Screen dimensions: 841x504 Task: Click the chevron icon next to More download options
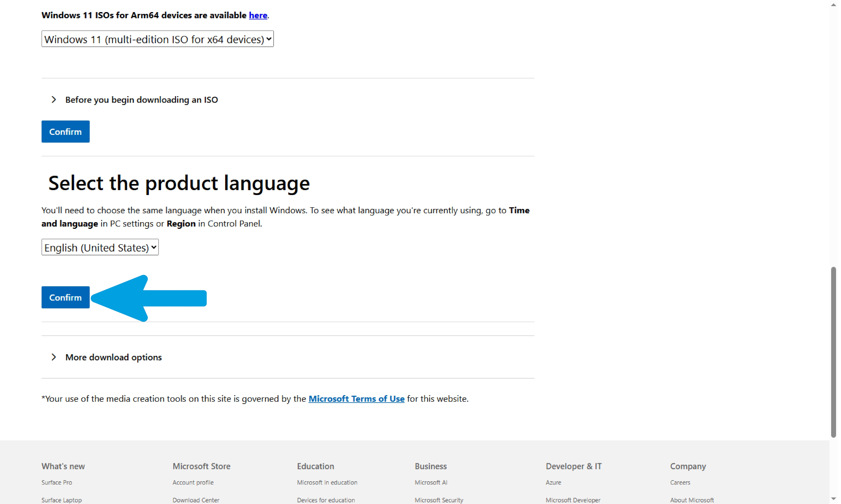[53, 357]
